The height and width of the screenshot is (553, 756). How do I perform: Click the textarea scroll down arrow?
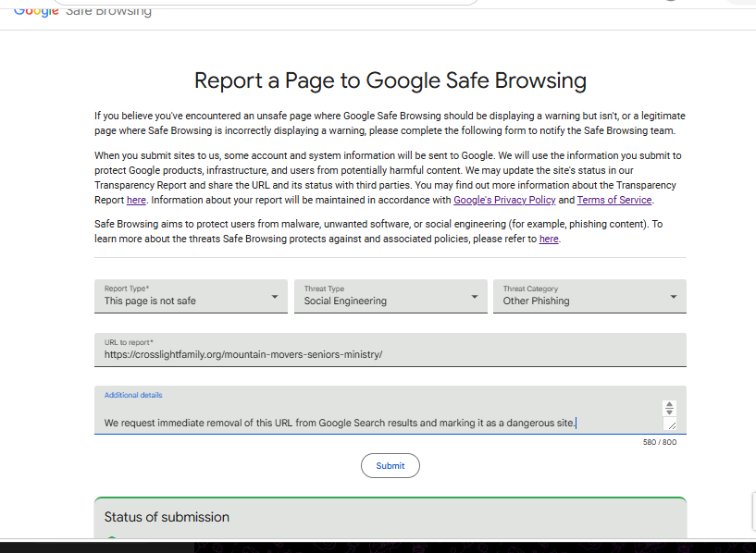point(669,412)
